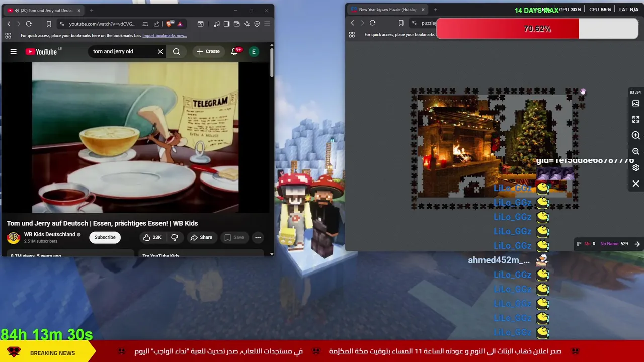Bookmark the YouTube page
The image size is (644, 362).
(49, 24)
